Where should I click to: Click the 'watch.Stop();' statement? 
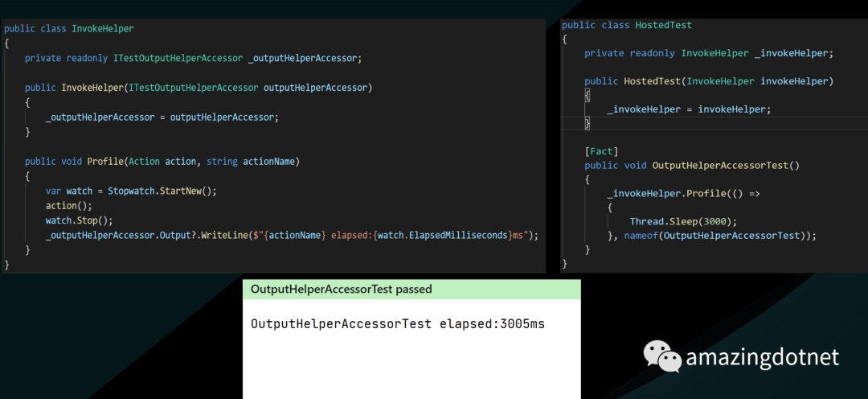pos(79,220)
